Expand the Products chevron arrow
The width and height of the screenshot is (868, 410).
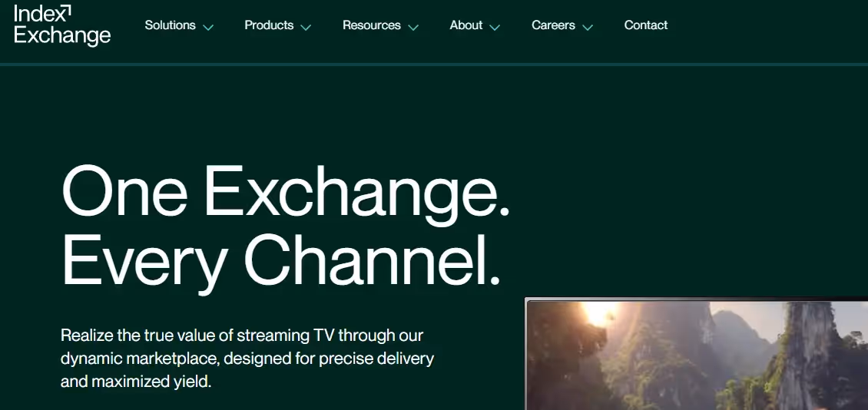(306, 27)
